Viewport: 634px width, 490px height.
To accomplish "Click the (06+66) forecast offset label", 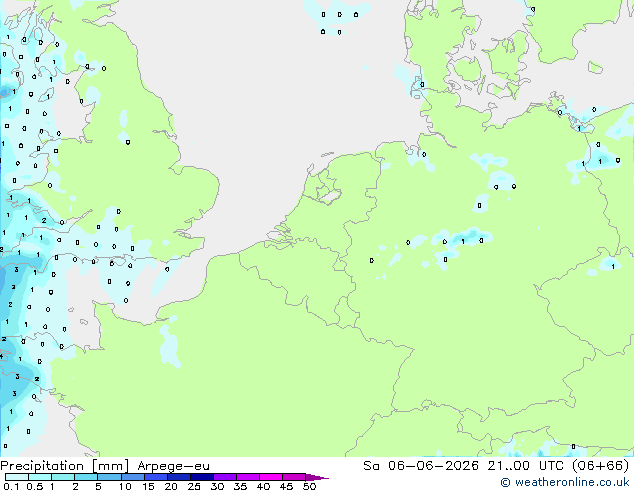I will 600,466.
